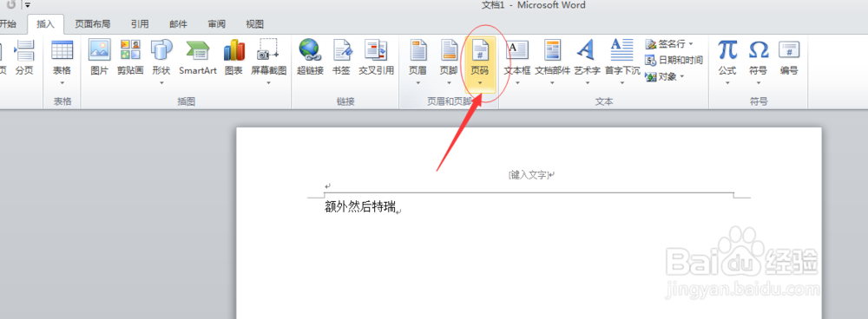
Task: Expand the 页眉 dropdown arrow
Action: click(418, 83)
